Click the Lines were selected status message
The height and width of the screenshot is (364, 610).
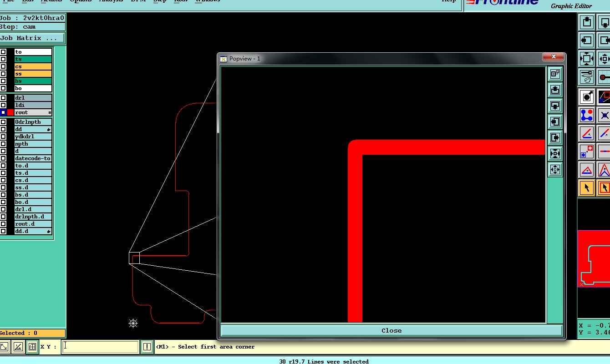coord(324,361)
